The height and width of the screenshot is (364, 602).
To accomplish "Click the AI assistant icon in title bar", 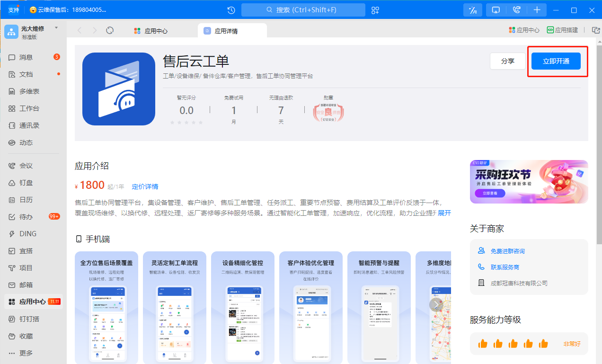I will coord(473,10).
